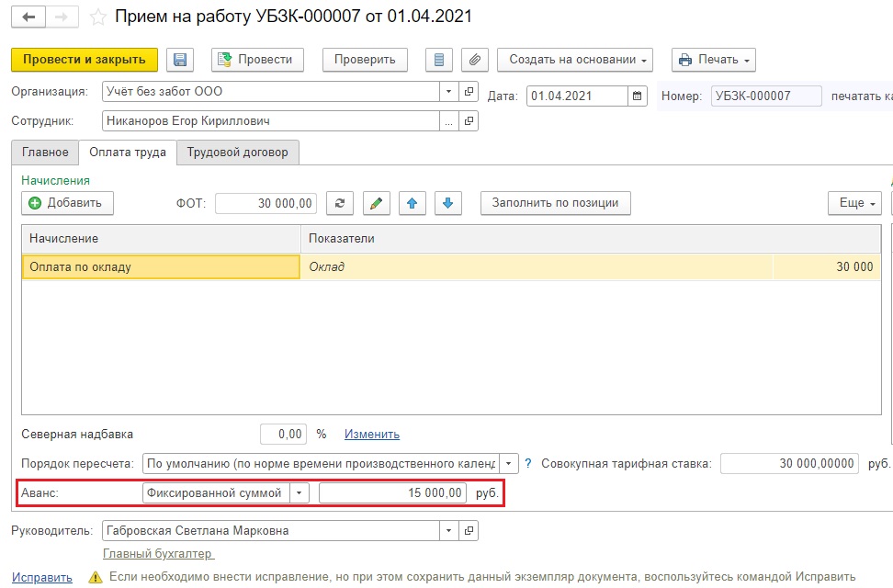
Task: Click Руководитель field Габровская
Action: (x=271, y=530)
